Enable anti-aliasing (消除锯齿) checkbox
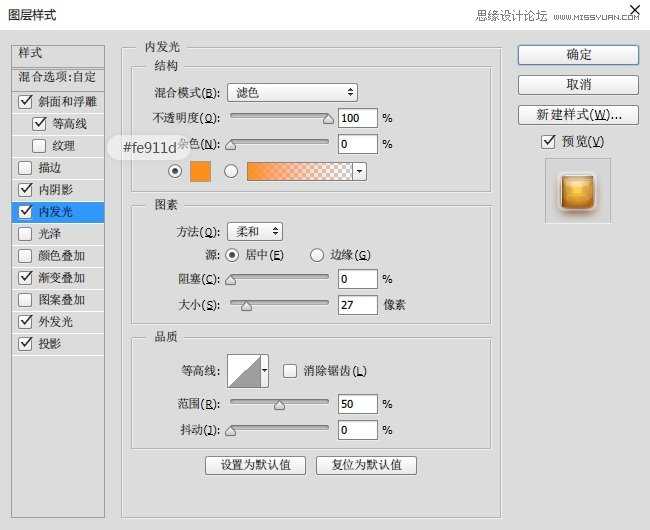 (290, 371)
